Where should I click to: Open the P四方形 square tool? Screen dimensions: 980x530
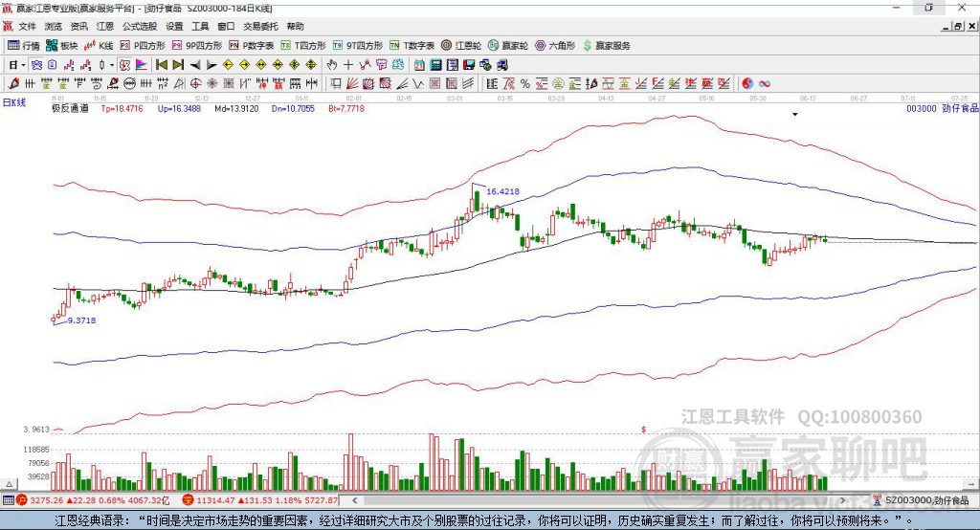[143, 46]
